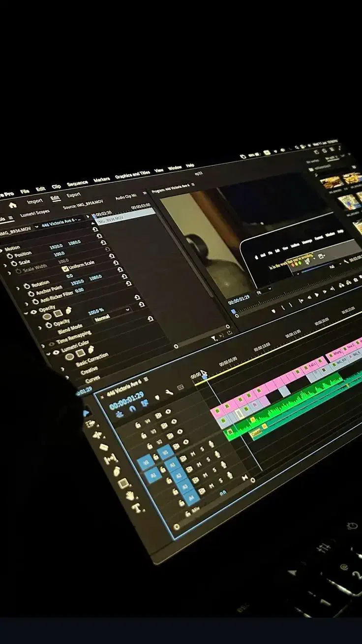Create ellipse mask under Lumetri Color
This screenshot has height=644, width=362.
[69, 356]
